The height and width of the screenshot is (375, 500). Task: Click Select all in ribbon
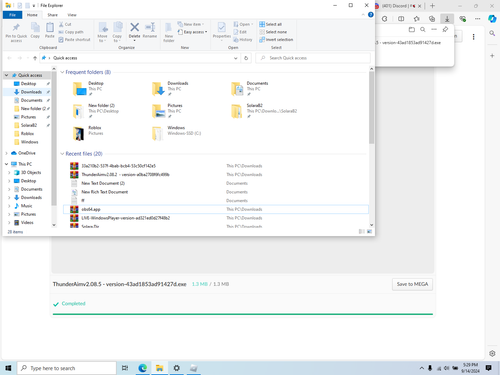[x=271, y=24]
